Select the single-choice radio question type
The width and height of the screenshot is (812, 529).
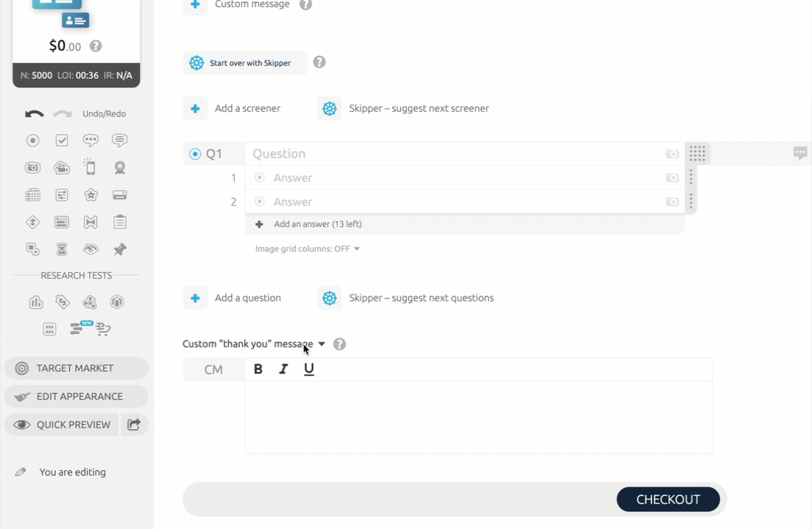[33, 141]
